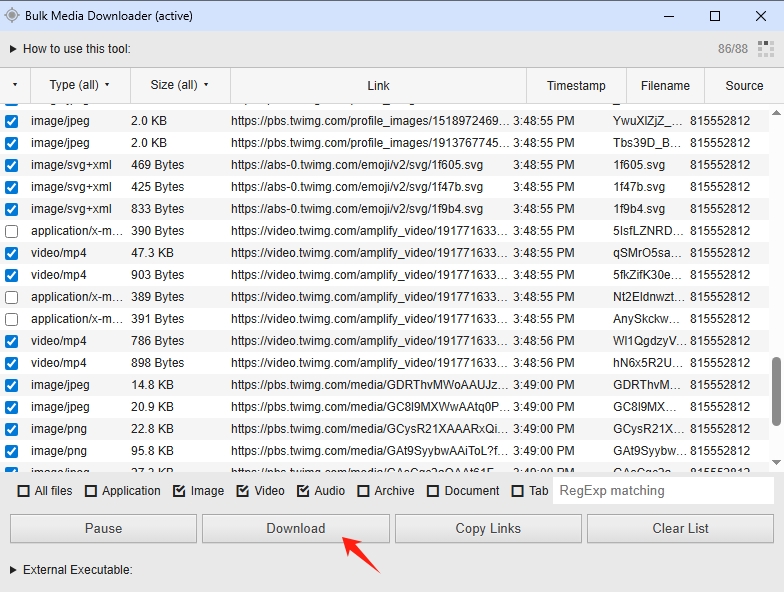The width and height of the screenshot is (784, 592).
Task: Click the scrollbar up arrow
Action: (x=776, y=113)
